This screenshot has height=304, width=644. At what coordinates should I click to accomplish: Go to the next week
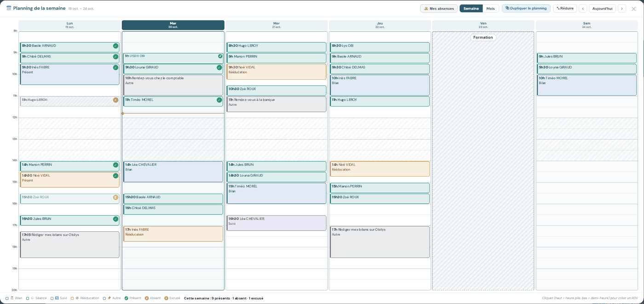[x=622, y=8]
